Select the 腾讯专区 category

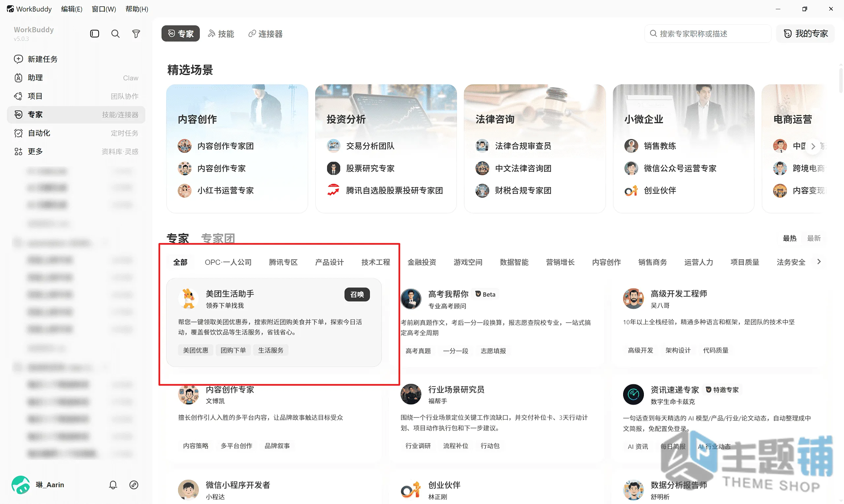283,262
